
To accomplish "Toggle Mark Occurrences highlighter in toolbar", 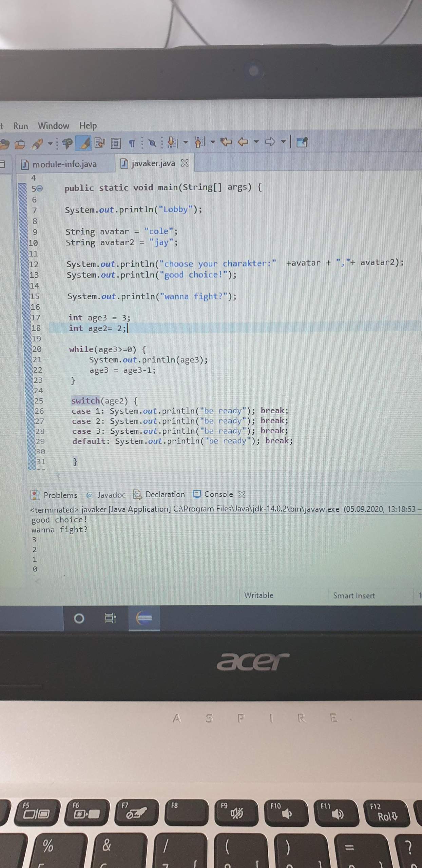I will point(84,143).
